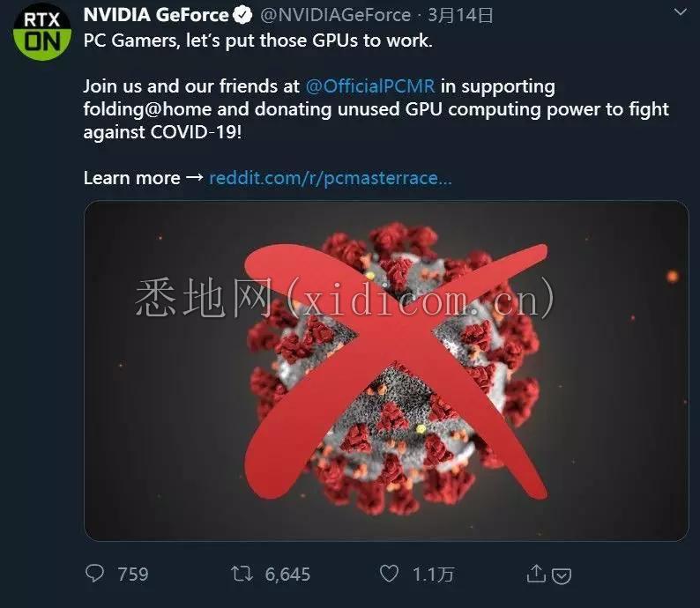The height and width of the screenshot is (608, 700).
Task: Like the tweet with heart icon
Action: (390, 574)
